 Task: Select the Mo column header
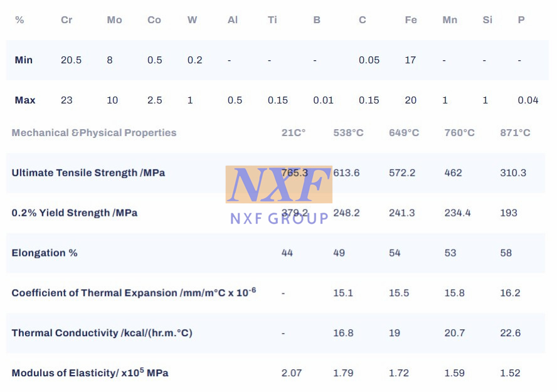click(x=114, y=20)
